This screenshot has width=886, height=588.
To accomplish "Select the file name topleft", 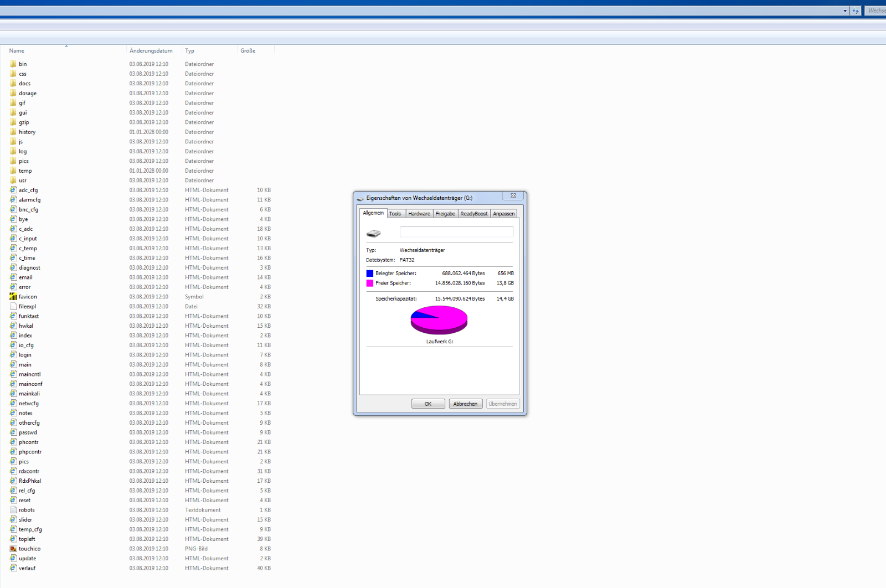I will (27, 539).
